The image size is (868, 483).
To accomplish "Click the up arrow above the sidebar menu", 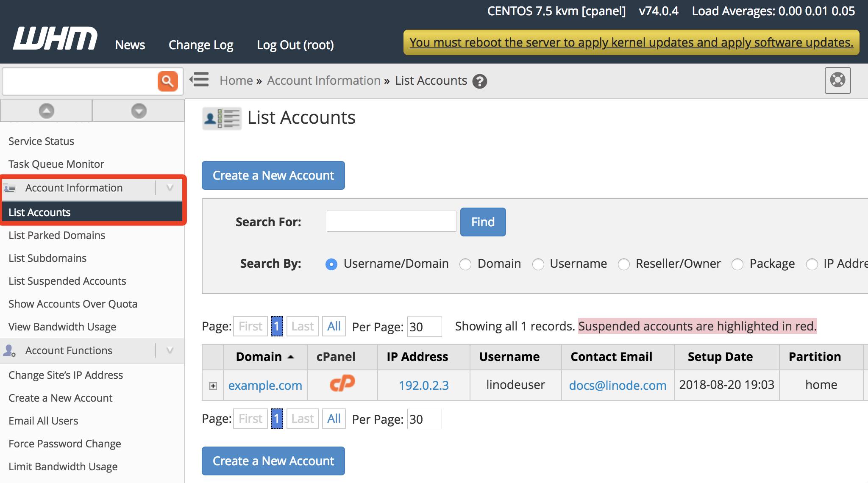I will point(46,111).
